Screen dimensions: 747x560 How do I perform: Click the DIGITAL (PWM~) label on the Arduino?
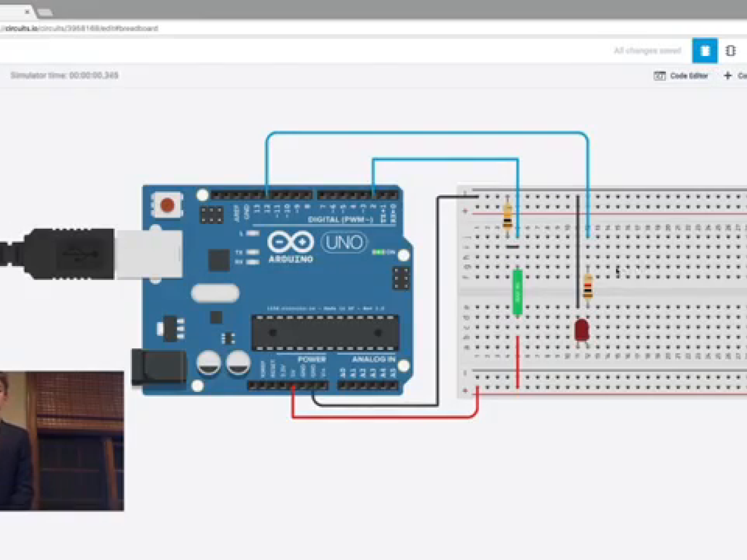pos(340,220)
